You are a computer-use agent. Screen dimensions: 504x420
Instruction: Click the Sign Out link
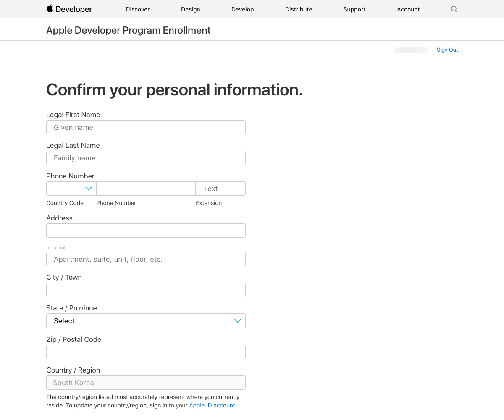pos(447,50)
